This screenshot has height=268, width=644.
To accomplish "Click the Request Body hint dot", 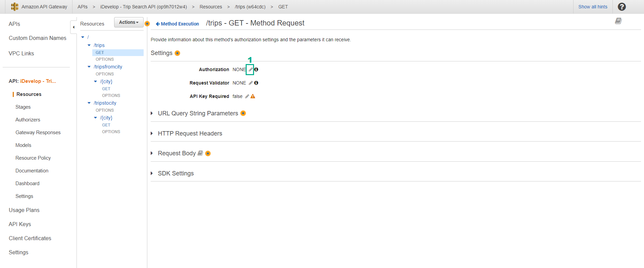I will point(208,153).
